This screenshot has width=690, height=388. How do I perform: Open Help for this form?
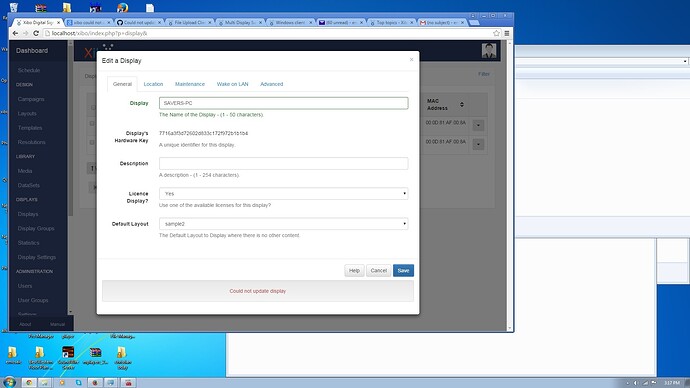[x=354, y=271]
